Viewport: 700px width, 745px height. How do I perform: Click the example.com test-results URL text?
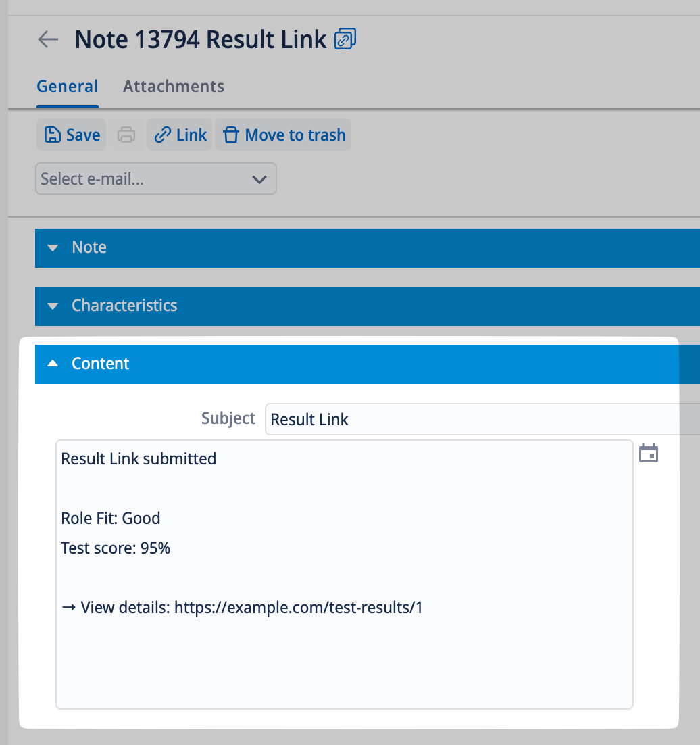tap(298, 608)
